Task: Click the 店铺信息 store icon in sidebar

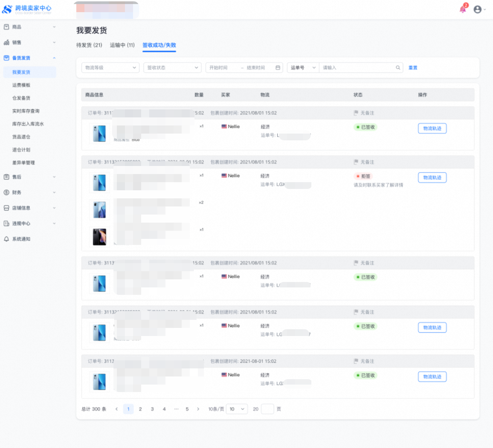Action: (6, 208)
